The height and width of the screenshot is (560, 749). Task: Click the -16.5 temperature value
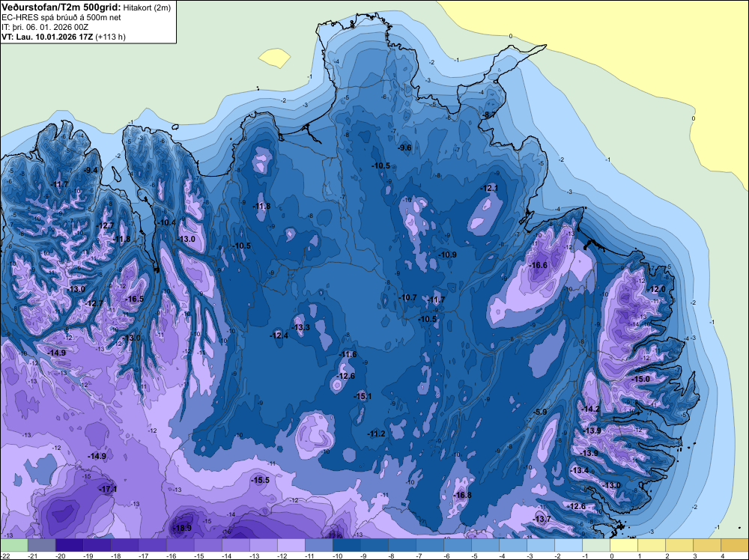[x=134, y=299]
